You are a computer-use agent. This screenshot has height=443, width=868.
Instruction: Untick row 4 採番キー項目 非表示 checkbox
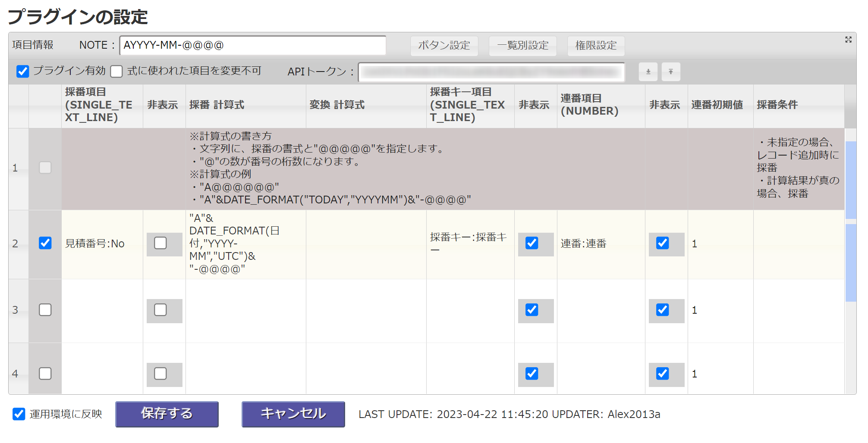click(532, 374)
